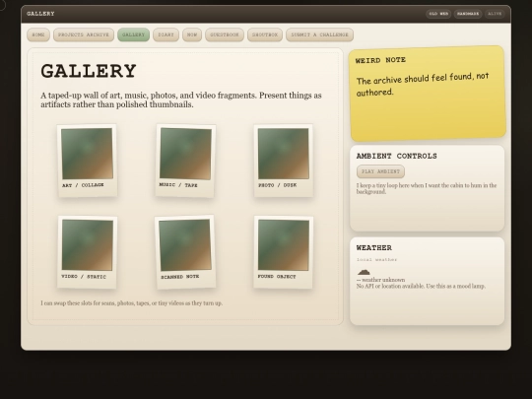Viewport: 532px width, 399px height.
Task: Select the Gallery nav tab
Action: click(133, 34)
